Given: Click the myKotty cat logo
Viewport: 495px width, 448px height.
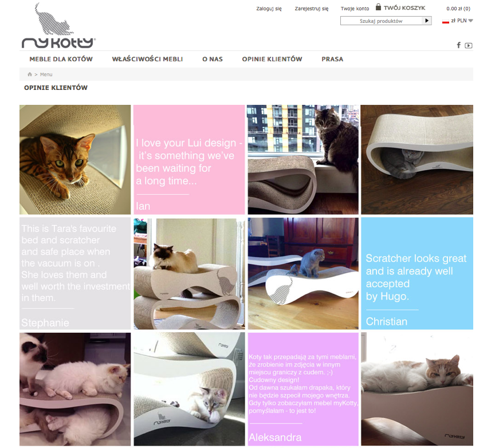Looking at the screenshot, I should click(58, 26).
